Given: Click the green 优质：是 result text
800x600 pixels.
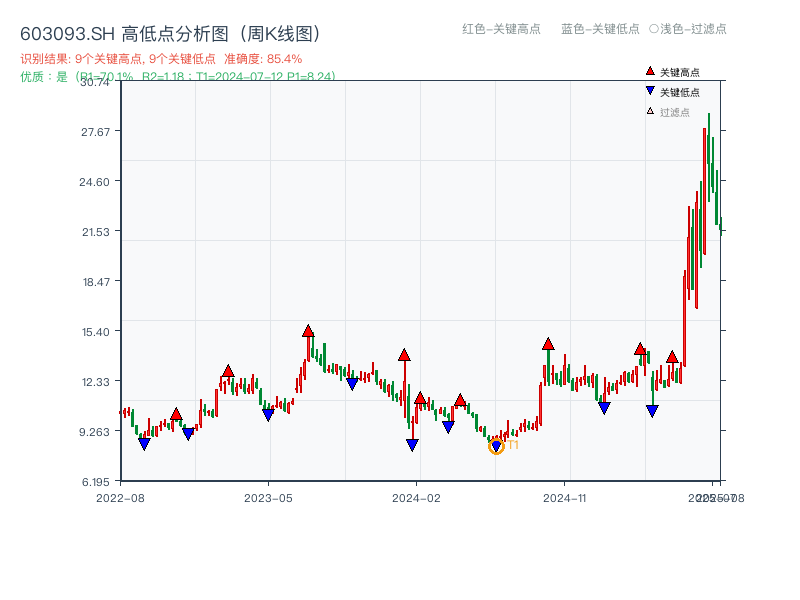Looking at the screenshot, I should coord(40,76).
